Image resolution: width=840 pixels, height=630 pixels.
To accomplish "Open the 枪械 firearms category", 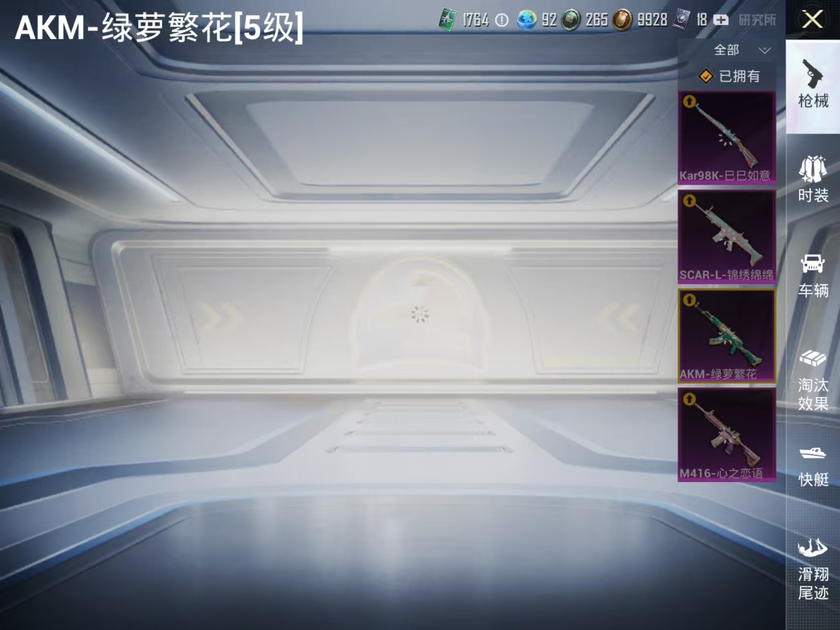I will (813, 86).
